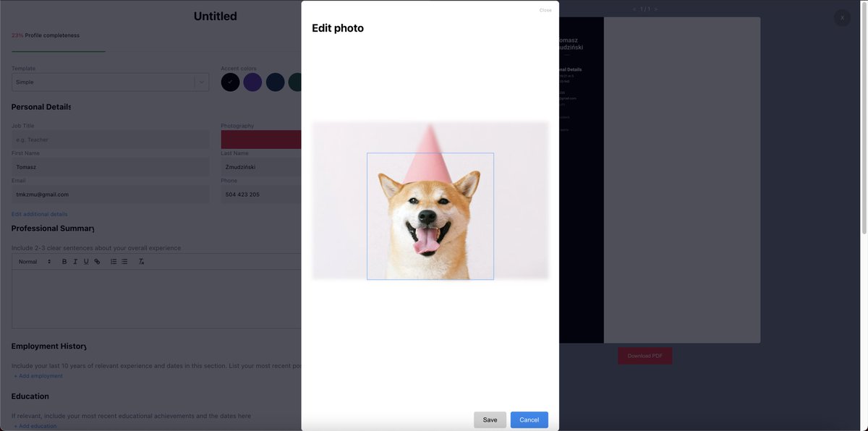Select the purple accent color

(x=252, y=81)
